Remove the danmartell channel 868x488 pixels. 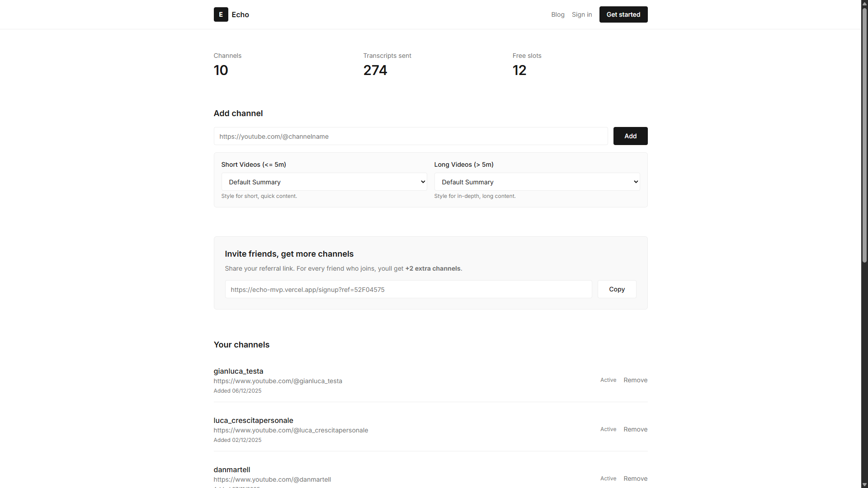(635, 479)
